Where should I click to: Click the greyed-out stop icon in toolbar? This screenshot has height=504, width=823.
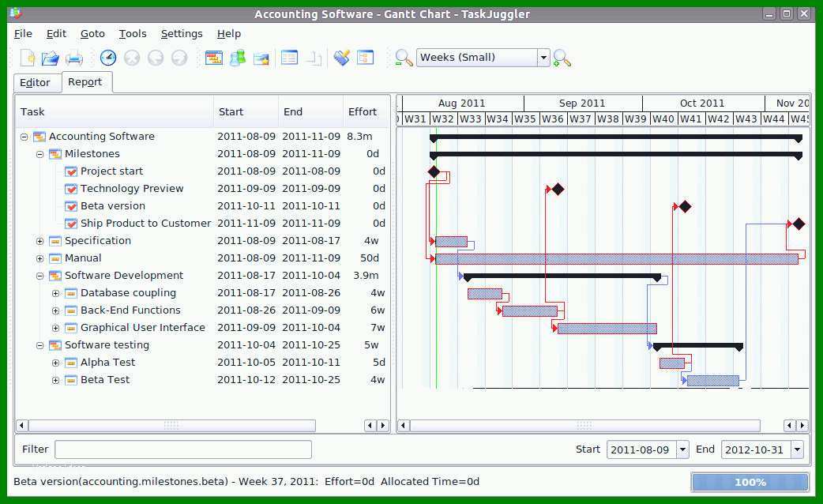132,58
